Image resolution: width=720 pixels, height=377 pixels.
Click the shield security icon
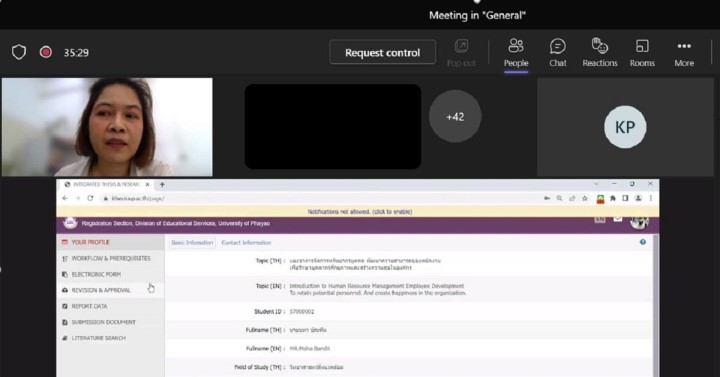(x=19, y=52)
